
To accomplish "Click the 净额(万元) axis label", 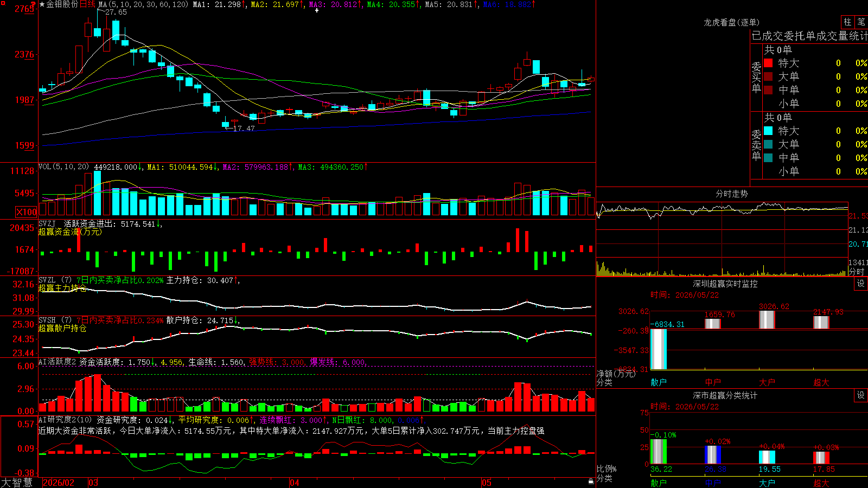I will (616, 374).
